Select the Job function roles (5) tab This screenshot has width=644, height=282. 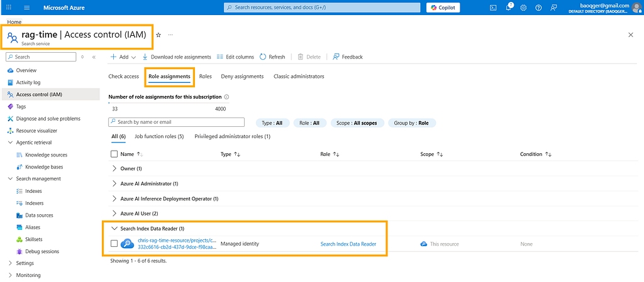pos(159,136)
